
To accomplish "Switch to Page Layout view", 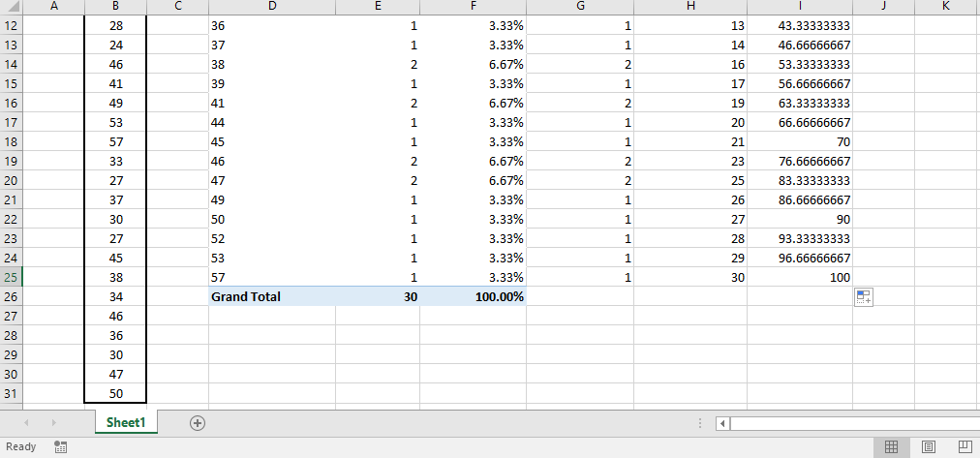I will (928, 446).
